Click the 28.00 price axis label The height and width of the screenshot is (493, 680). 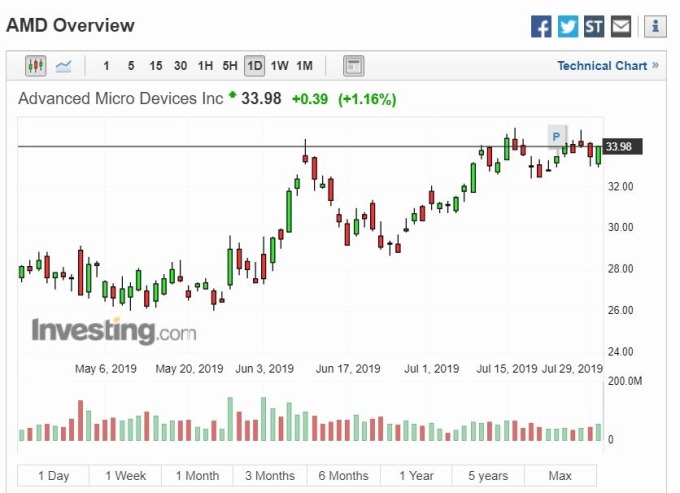[x=620, y=269]
